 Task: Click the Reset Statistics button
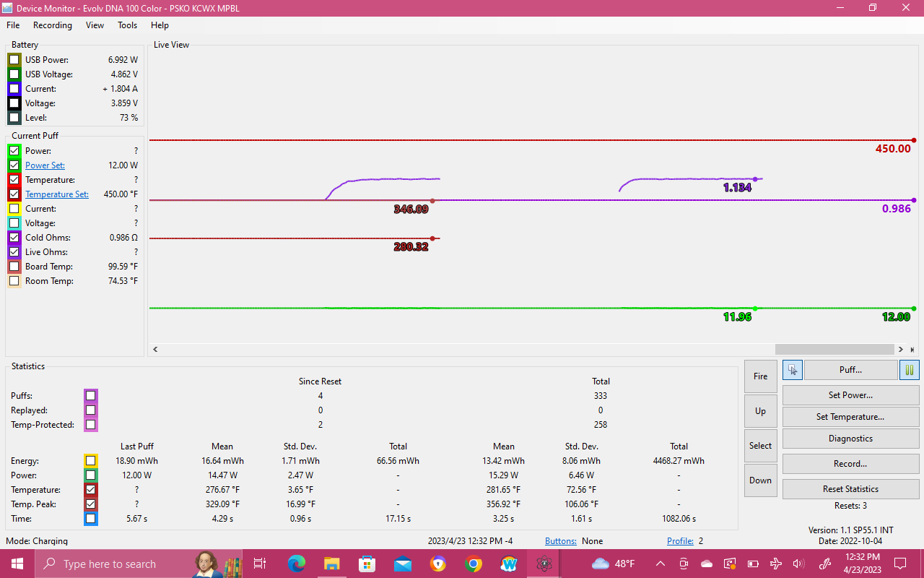pyautogui.click(x=850, y=489)
